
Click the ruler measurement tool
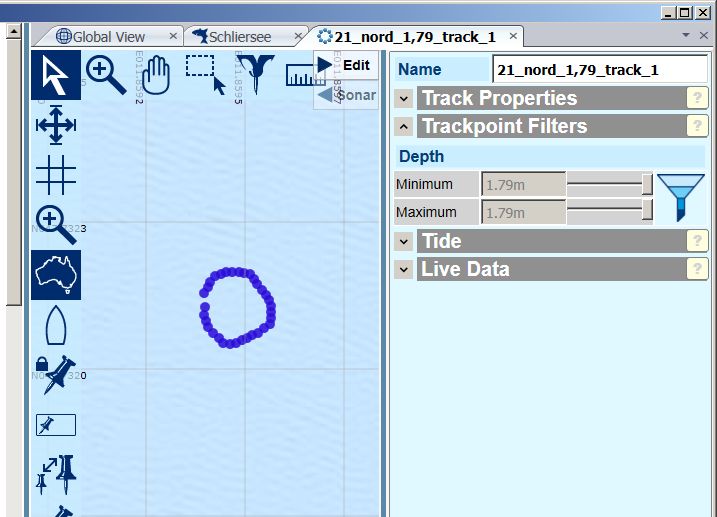pyautogui.click(x=299, y=74)
